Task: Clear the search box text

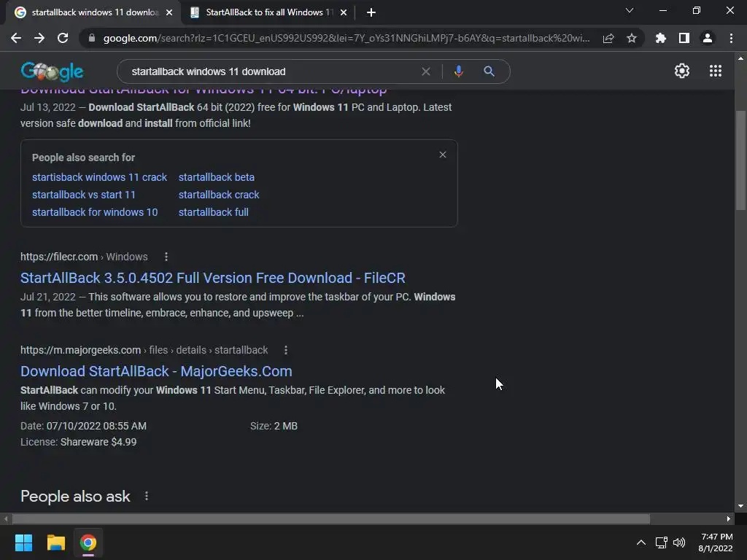Action: (426, 71)
